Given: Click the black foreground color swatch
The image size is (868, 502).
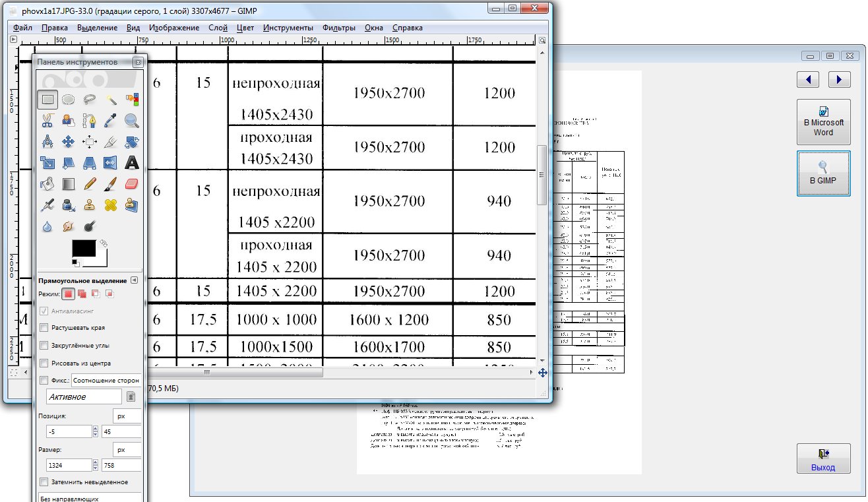Looking at the screenshot, I should coord(84,249).
